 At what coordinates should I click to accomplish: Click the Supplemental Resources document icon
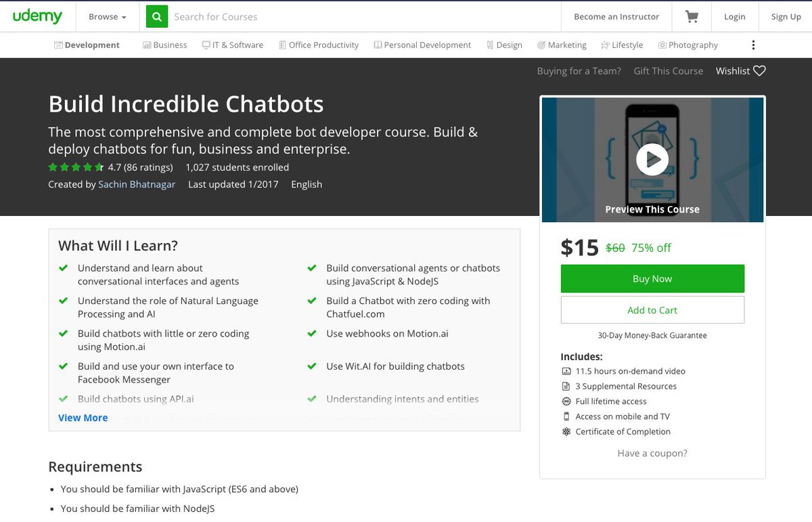coord(566,387)
